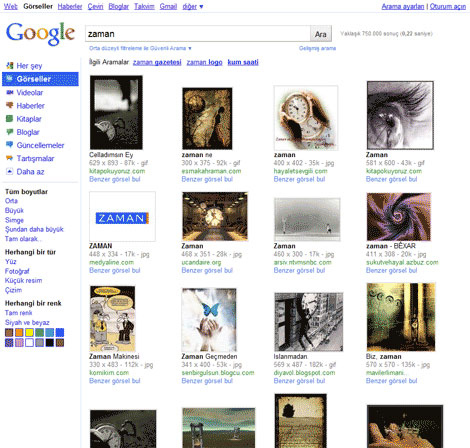Image resolution: width=470 pixels, height=448 pixels.
Task: Select the Haberler news icon
Action: click(10, 106)
